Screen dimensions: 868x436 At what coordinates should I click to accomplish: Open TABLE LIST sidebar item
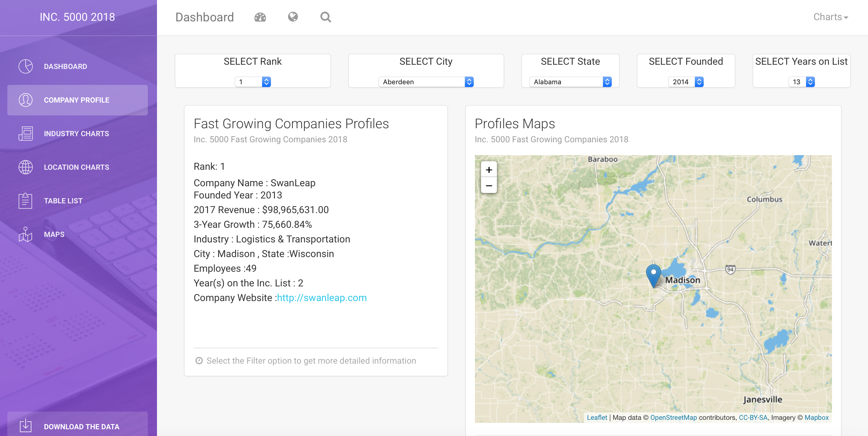pos(78,201)
